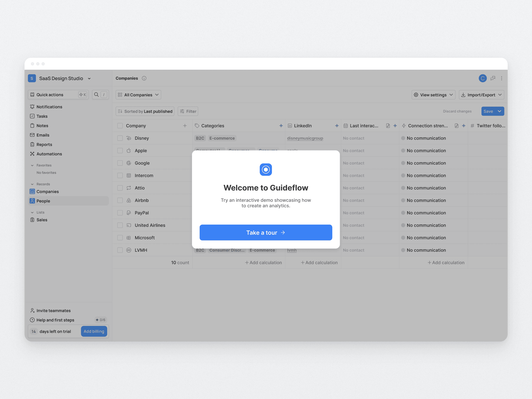532x399 pixels.
Task: Click the sparkle icon in LinkedIn header
Action: [337, 126]
